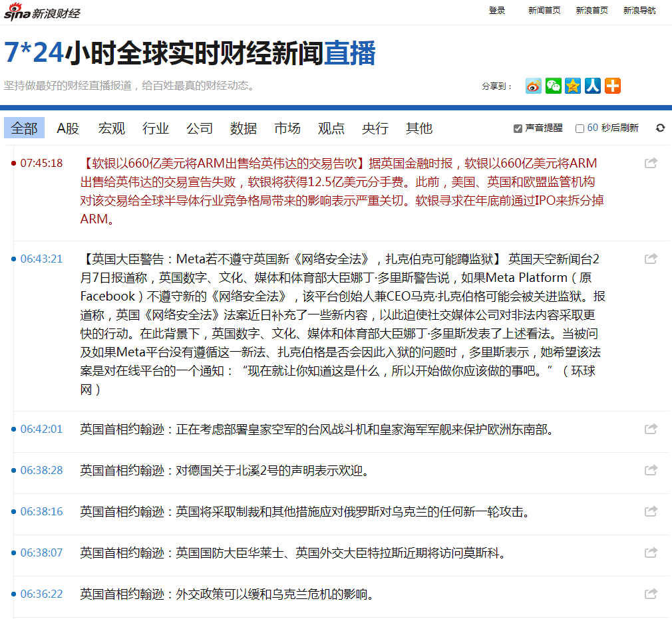Open the Meta 网络安全法 warning news text
The image size is (672, 619).
point(343,324)
